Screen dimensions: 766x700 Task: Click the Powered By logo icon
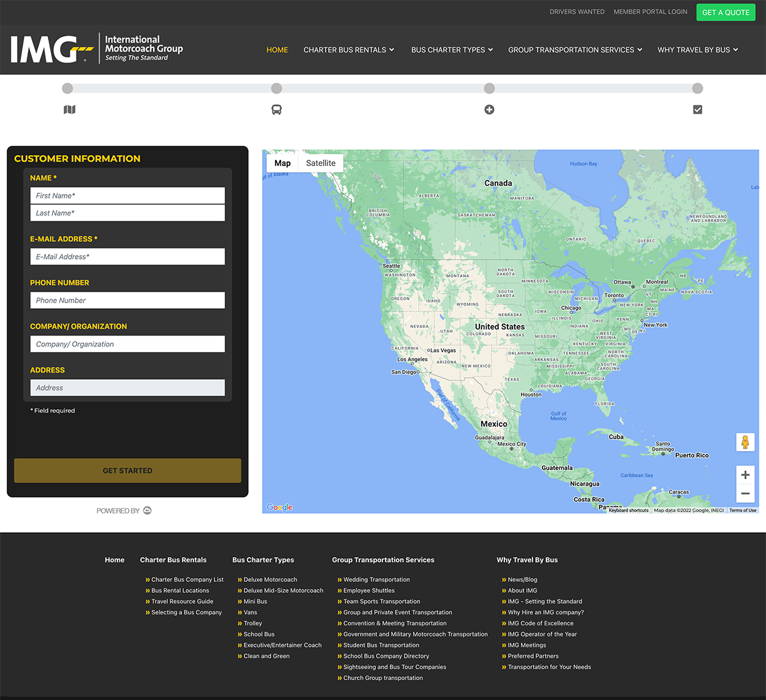pyautogui.click(x=147, y=510)
